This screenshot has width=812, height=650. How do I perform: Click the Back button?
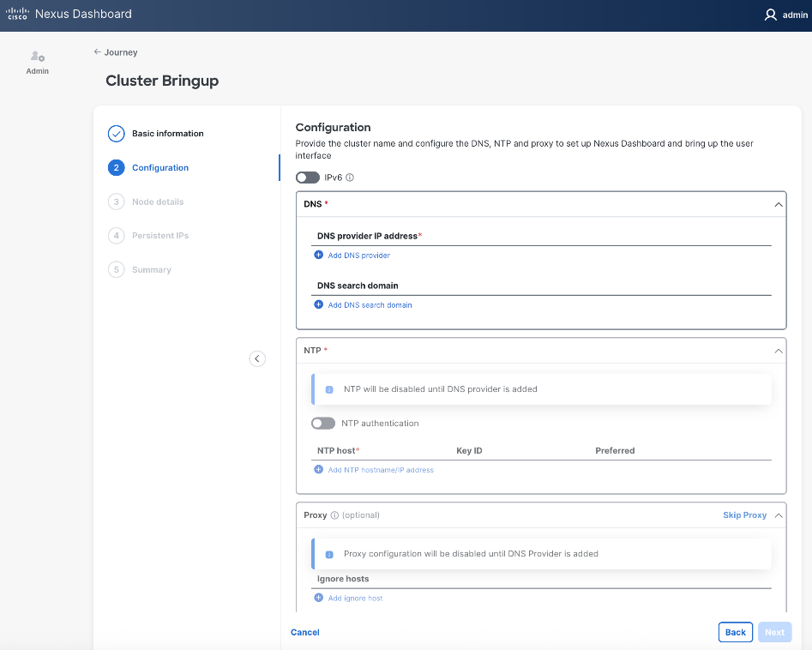735,632
